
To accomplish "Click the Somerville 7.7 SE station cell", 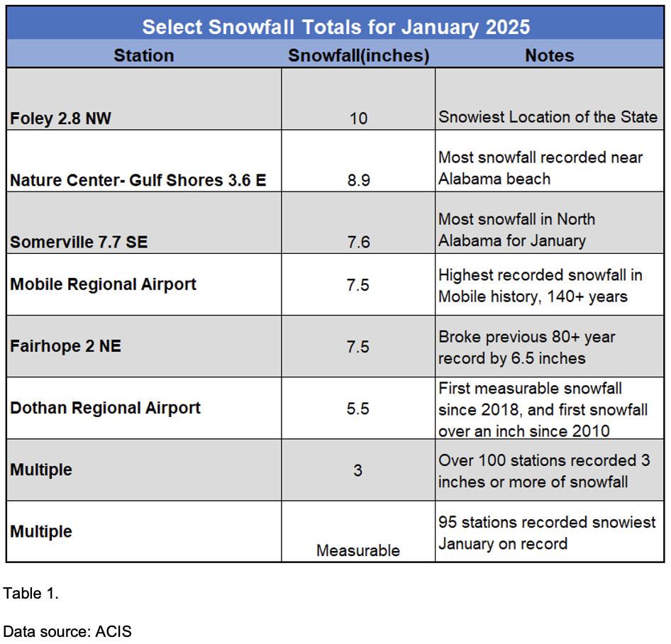I will 144,223.
